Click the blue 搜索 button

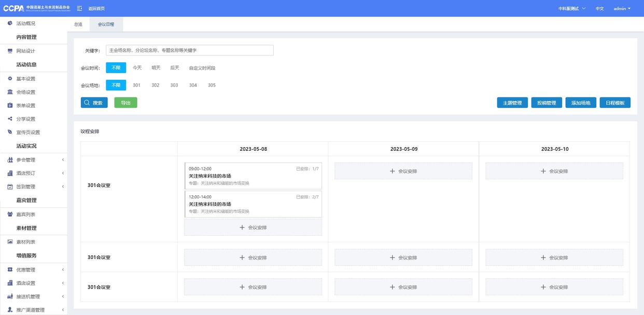coord(94,103)
